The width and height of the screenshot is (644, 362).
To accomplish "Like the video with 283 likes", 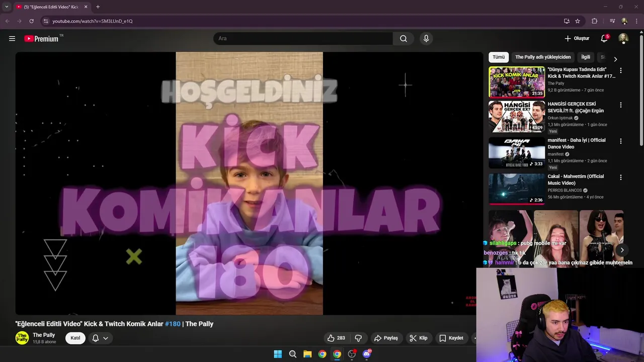I will click(336, 338).
